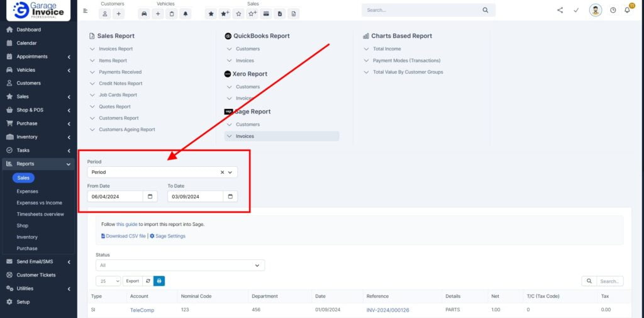Viewport: 644px width, 318px height.
Task: Click the To Date field 03/09/2024
Action: (x=195, y=196)
